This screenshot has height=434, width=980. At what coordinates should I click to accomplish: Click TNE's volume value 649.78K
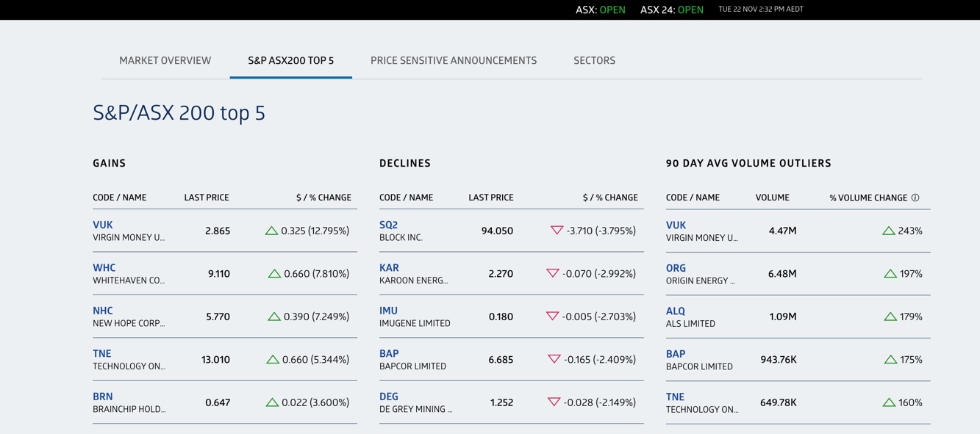pos(779,402)
